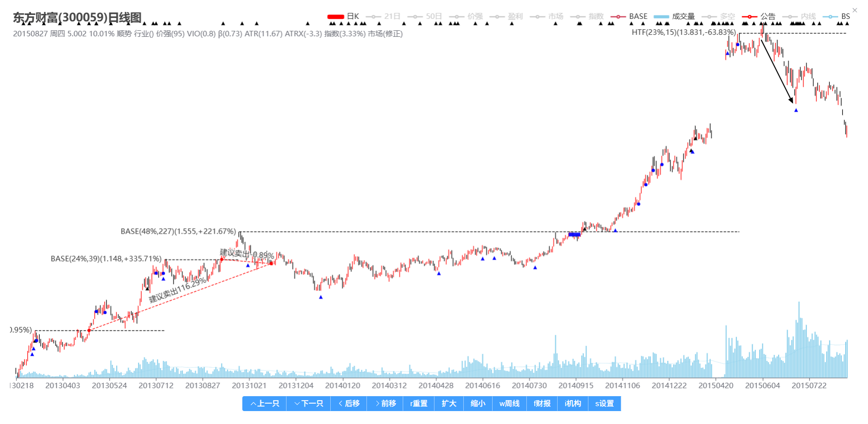The height and width of the screenshot is (424, 868).
Task: Hide the 成交量 volume series
Action: 674,16
